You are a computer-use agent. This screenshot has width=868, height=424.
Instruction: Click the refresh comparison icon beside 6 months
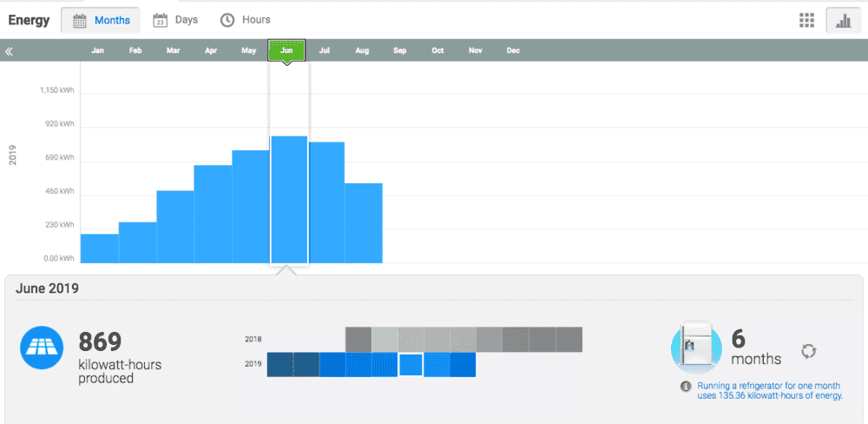(x=809, y=351)
